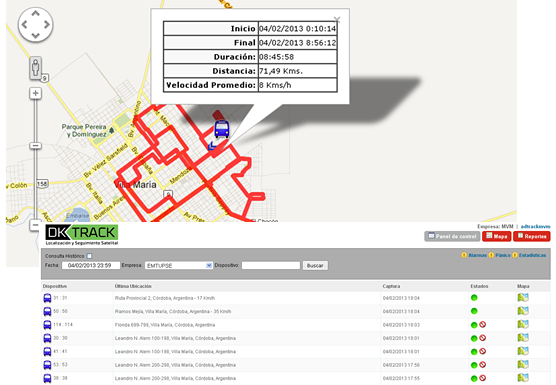Switch to the Reportes tab

click(532, 236)
